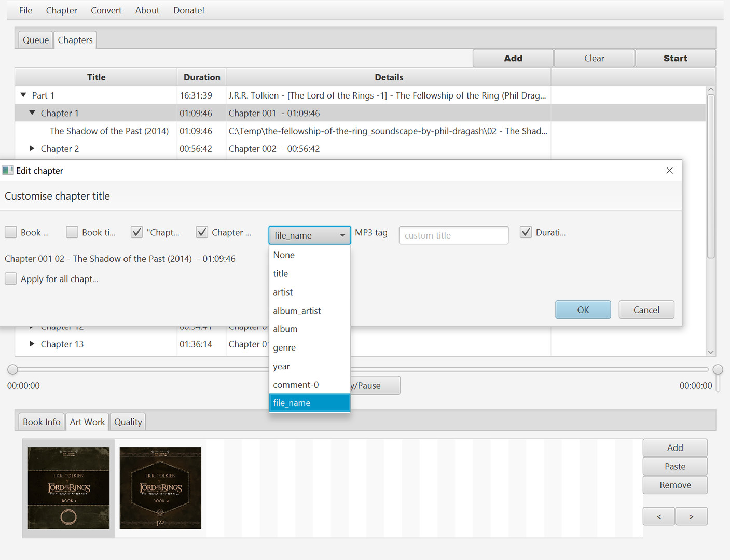Open the Convert menu
This screenshot has height=560, width=730.
(x=106, y=10)
